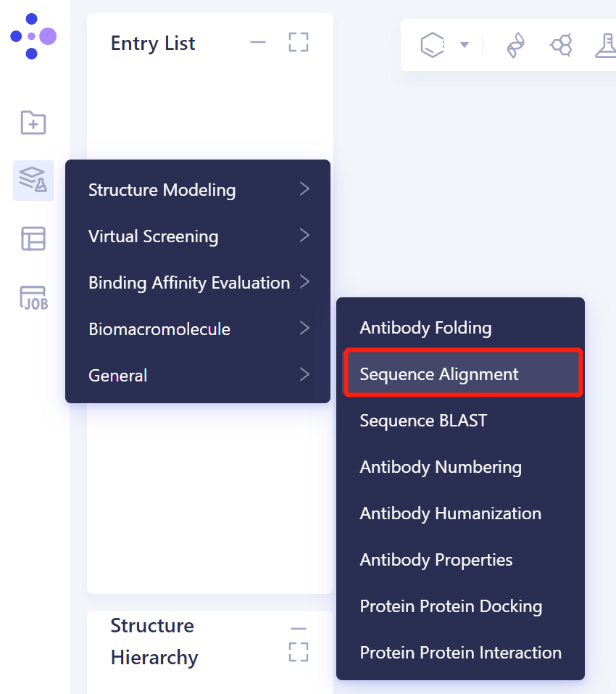This screenshot has height=694, width=616.
Task: Open the table layout sidebar icon
Action: click(33, 239)
